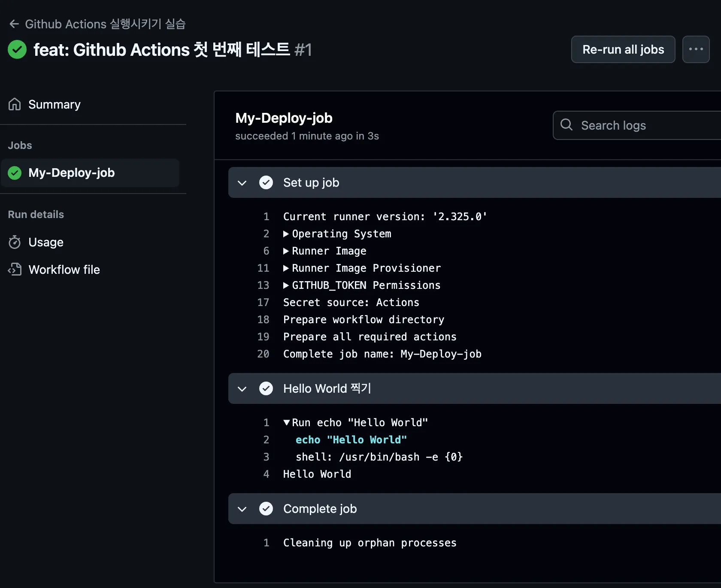Click check-circle icon of Hello World 찍기 step

pos(266,388)
